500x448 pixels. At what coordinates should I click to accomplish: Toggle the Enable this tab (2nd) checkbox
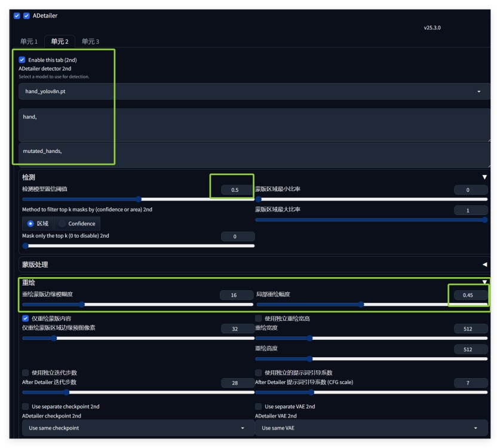coord(22,60)
